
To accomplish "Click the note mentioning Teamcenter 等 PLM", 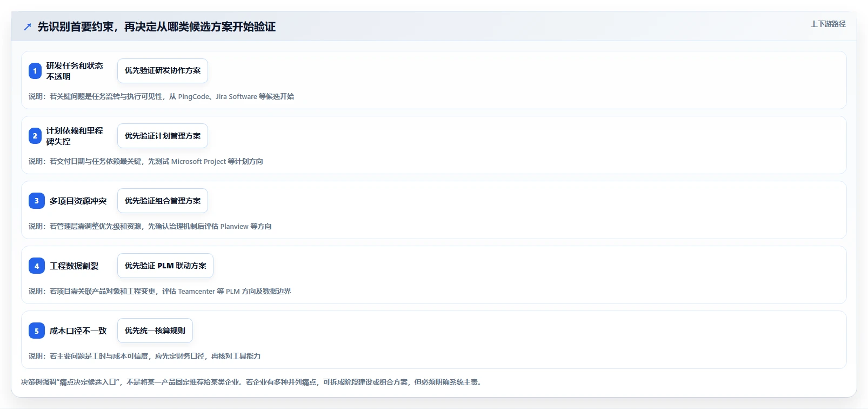I will [x=160, y=291].
